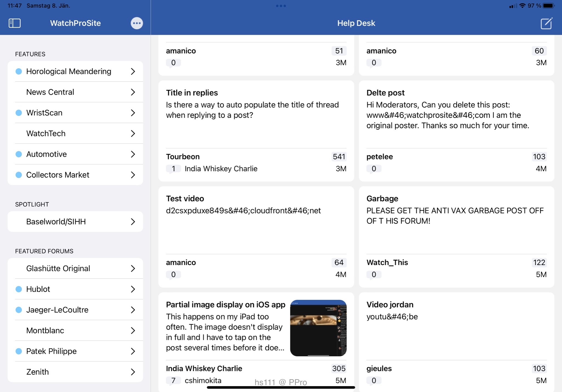Select author amanico on Test video card
Viewport: 562px width, 392px height.
coord(181,262)
